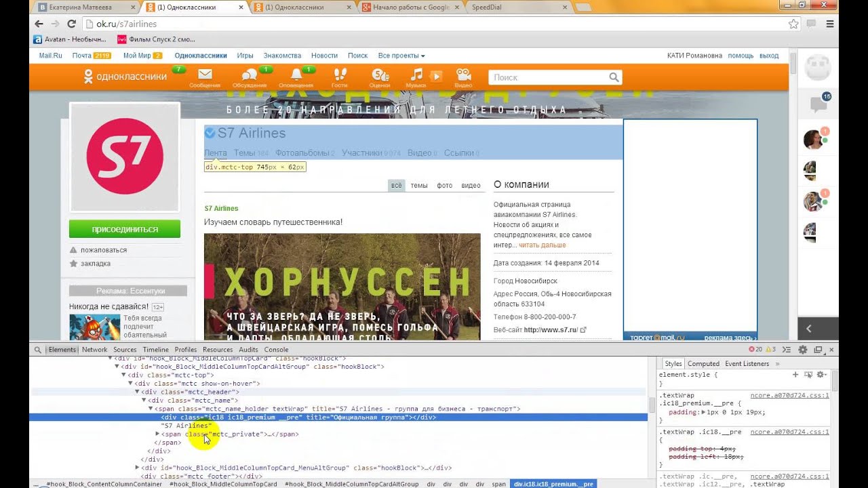Select фото feed filter
868x488 pixels.
[x=444, y=186]
